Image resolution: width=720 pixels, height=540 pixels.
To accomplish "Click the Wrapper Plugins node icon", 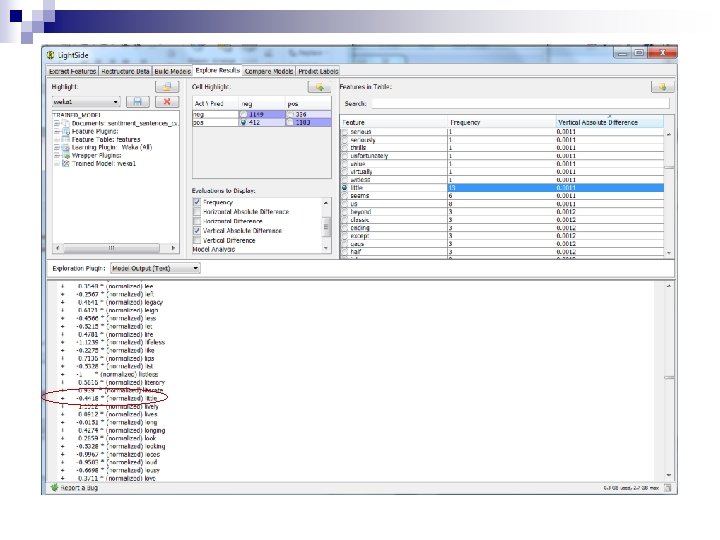I will 66,155.
